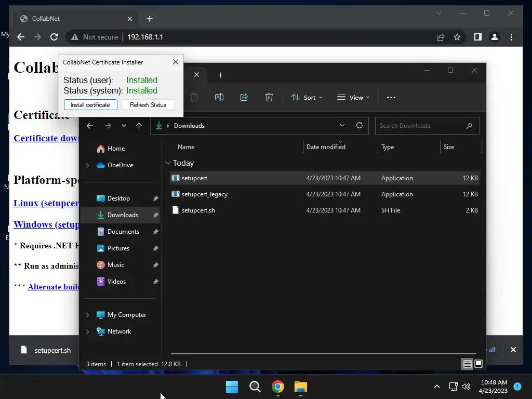Select Desktop in the navigation pane

tap(120, 198)
